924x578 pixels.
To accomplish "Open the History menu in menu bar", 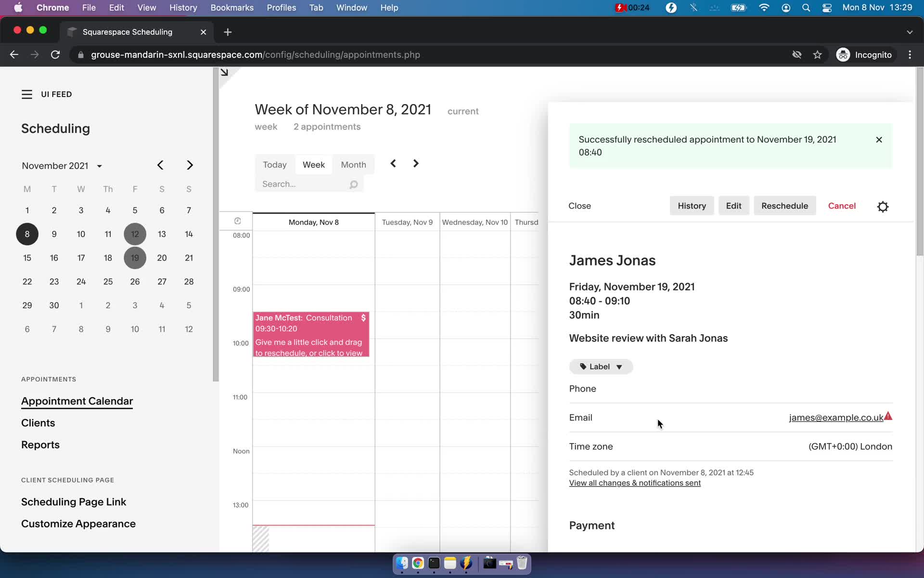I will [x=183, y=8].
